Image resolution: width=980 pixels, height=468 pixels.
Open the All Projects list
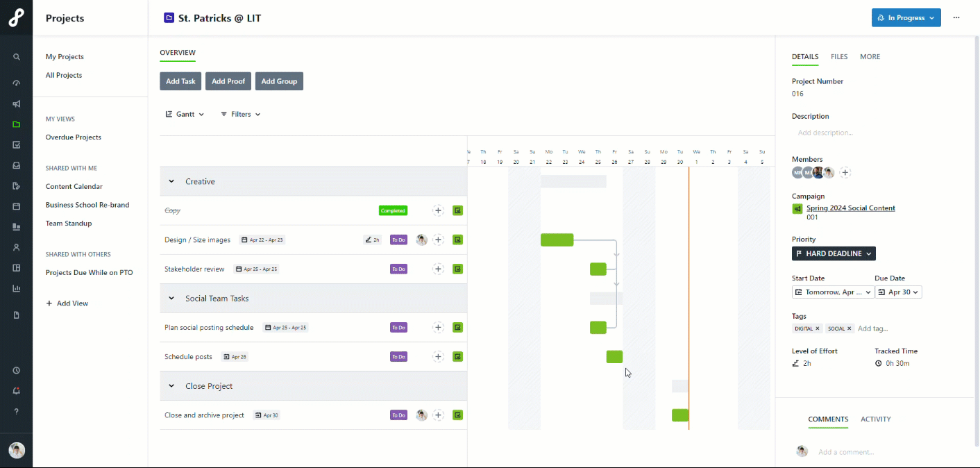coord(64,75)
